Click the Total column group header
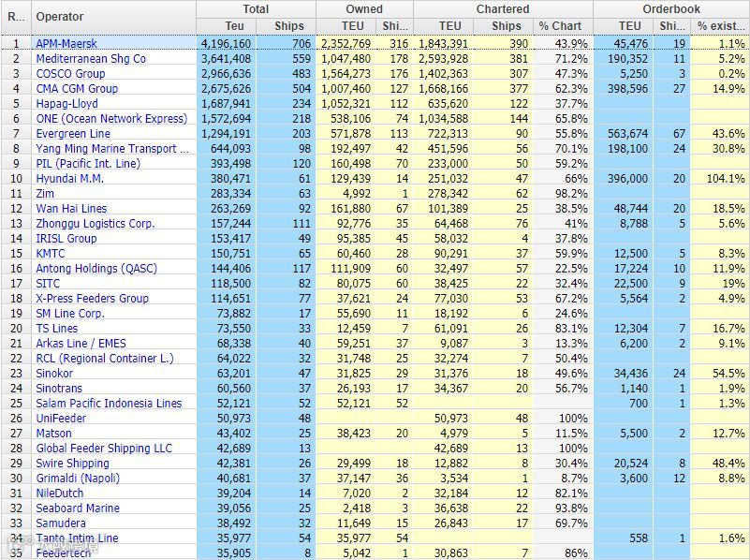 [256, 9]
